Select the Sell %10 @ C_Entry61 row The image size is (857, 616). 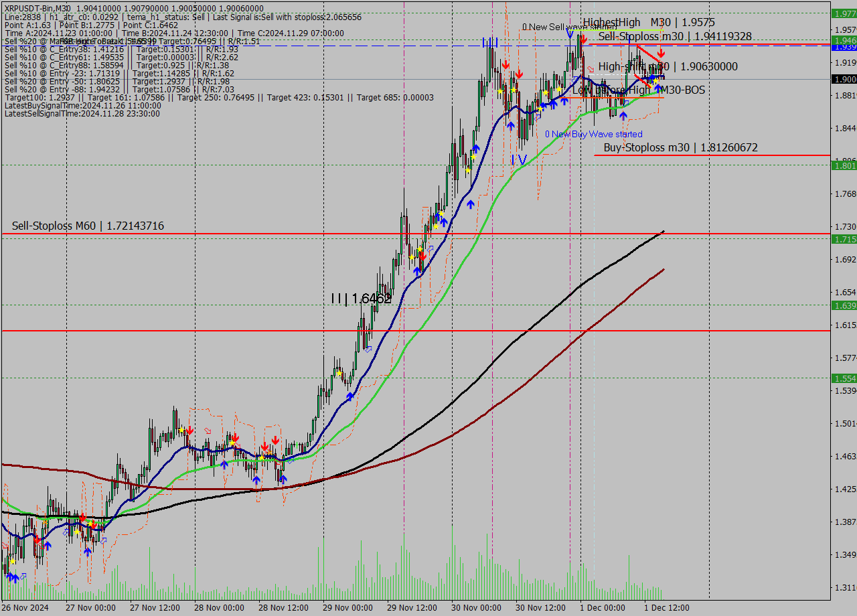[121, 58]
